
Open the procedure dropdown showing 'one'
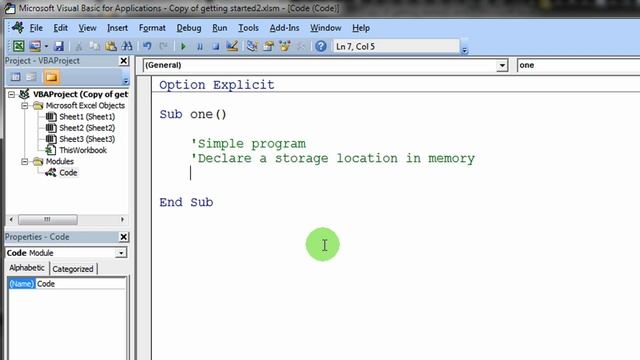[x=578, y=65]
